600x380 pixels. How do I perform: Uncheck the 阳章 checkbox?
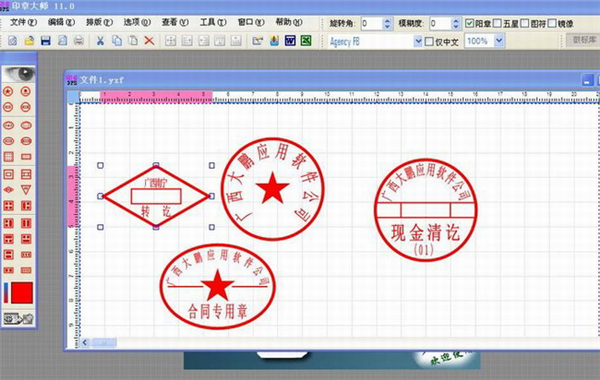pos(470,23)
